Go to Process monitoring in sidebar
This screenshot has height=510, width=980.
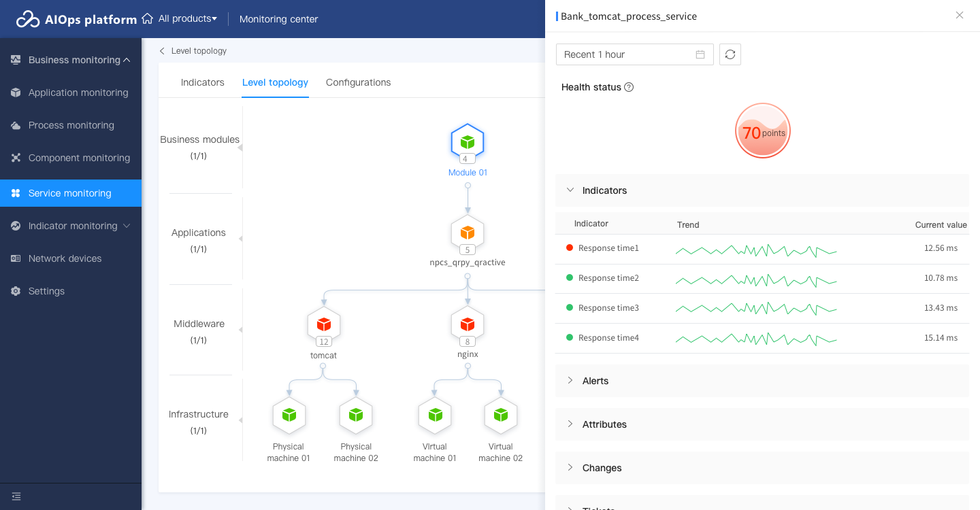click(x=71, y=125)
